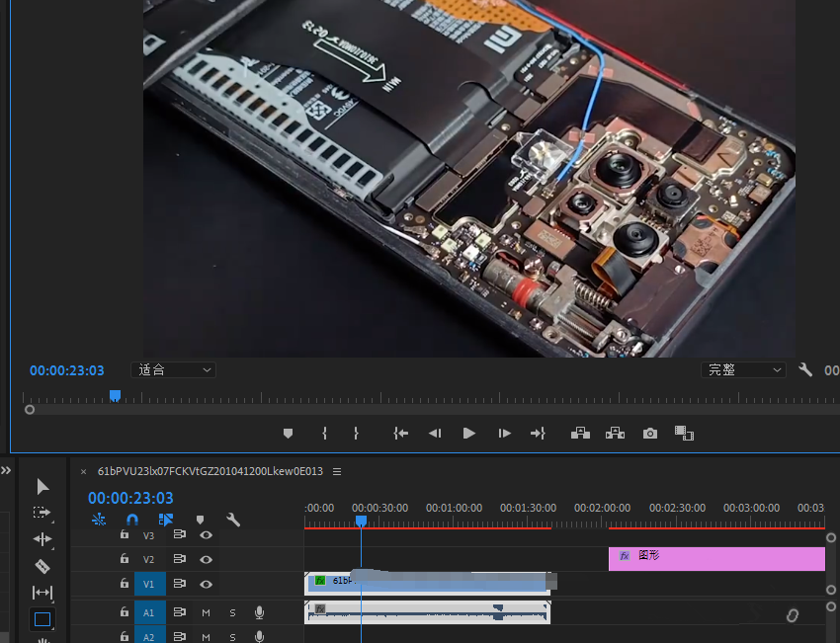
Task: Hide the V2 track output
Action: (206, 559)
